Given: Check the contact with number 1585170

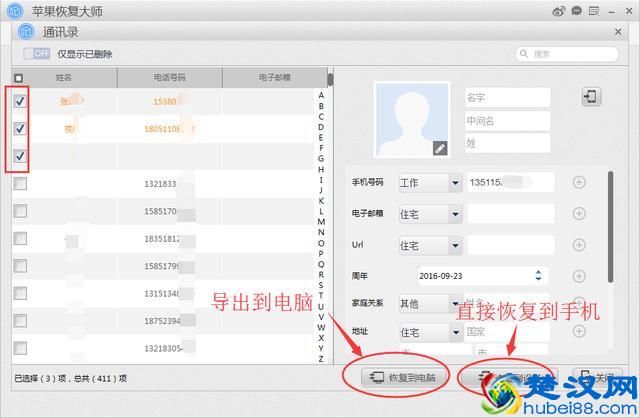Looking at the screenshot, I should 20,211.
